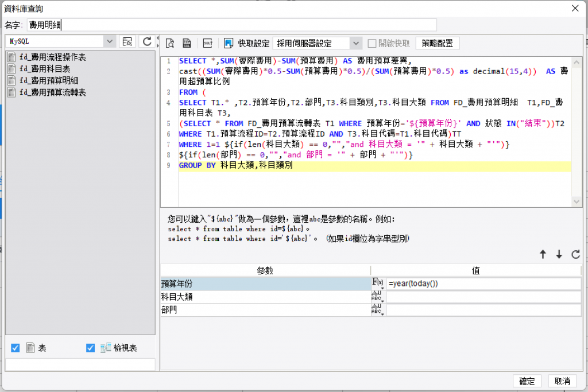Click the 表 table icon at bottom
This screenshot has height=392, width=588.
[30, 348]
